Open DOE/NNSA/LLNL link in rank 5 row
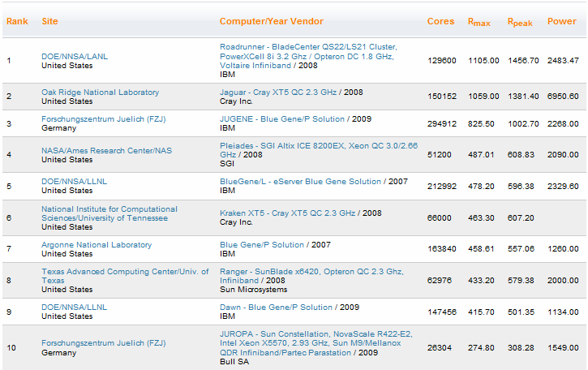Screen dimensions: 588x370 tap(75, 181)
